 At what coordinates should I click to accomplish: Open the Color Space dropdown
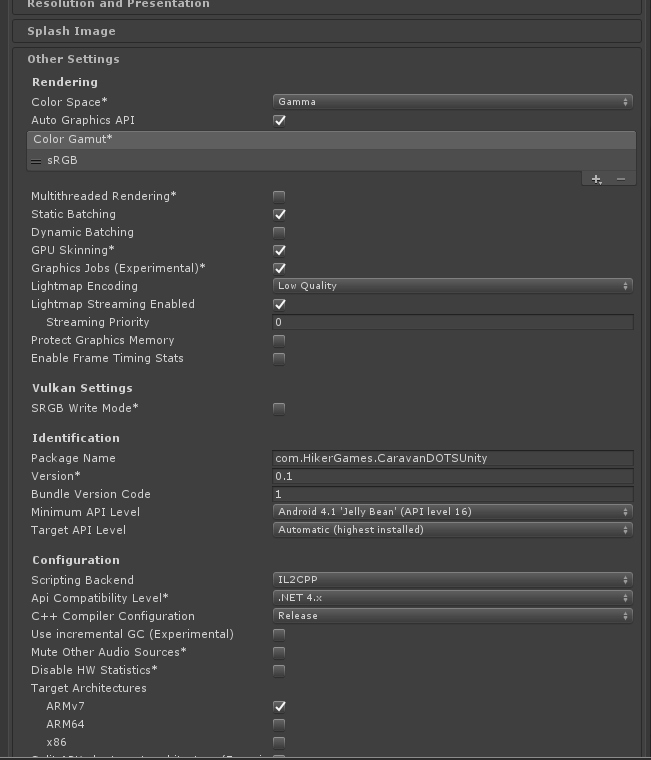pyautogui.click(x=453, y=102)
